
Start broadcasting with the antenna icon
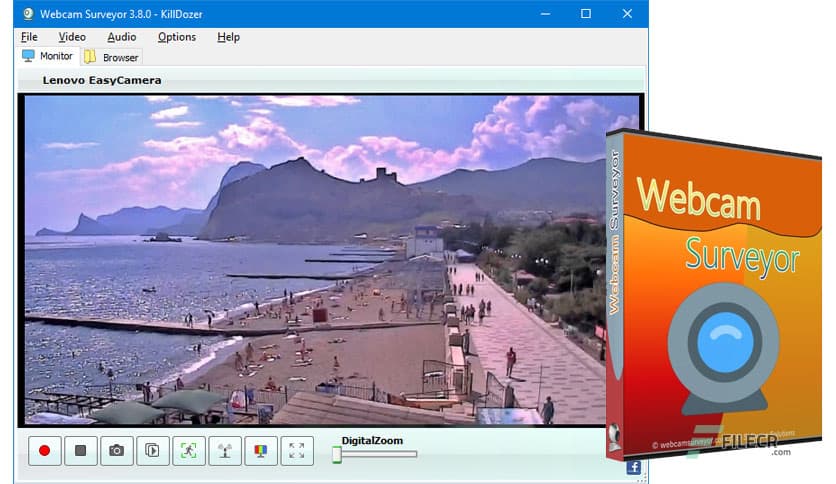[x=225, y=451]
